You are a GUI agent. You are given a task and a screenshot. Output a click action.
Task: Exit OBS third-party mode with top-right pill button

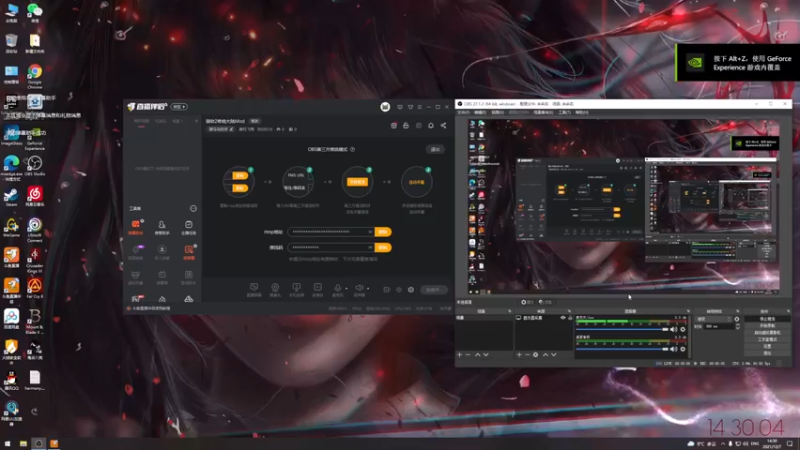(x=435, y=149)
